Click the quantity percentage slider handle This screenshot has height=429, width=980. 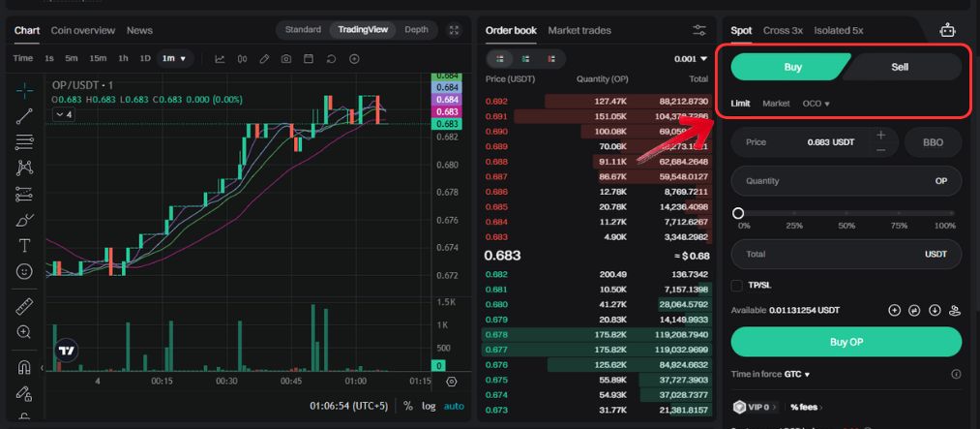(x=738, y=213)
